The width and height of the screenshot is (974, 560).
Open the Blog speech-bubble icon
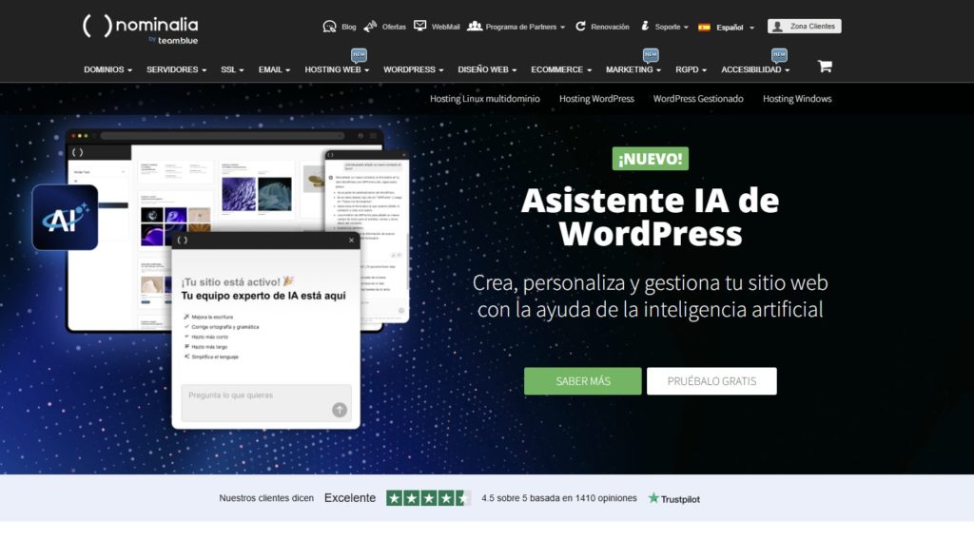coord(329,26)
